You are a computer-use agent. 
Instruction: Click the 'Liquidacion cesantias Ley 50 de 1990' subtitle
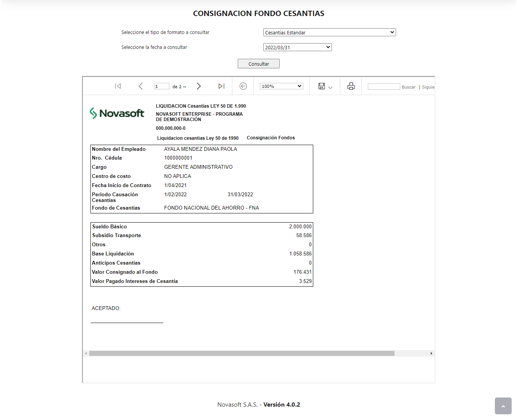tap(198, 138)
